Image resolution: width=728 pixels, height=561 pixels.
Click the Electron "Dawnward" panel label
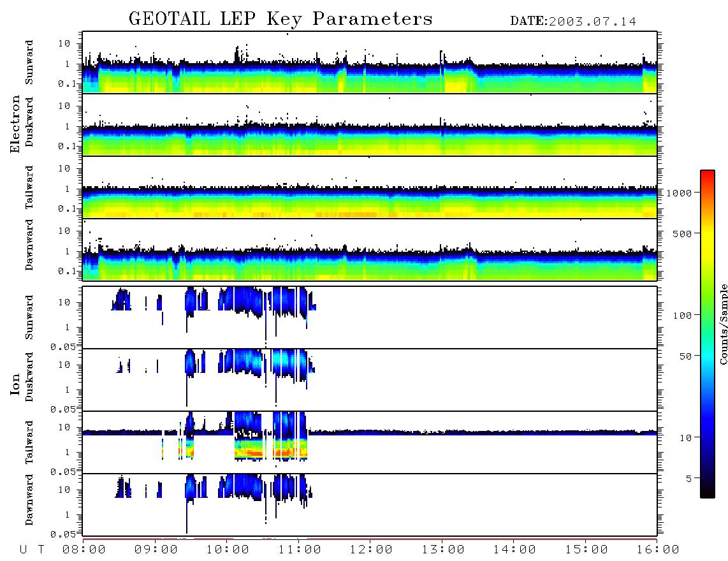coord(29,245)
